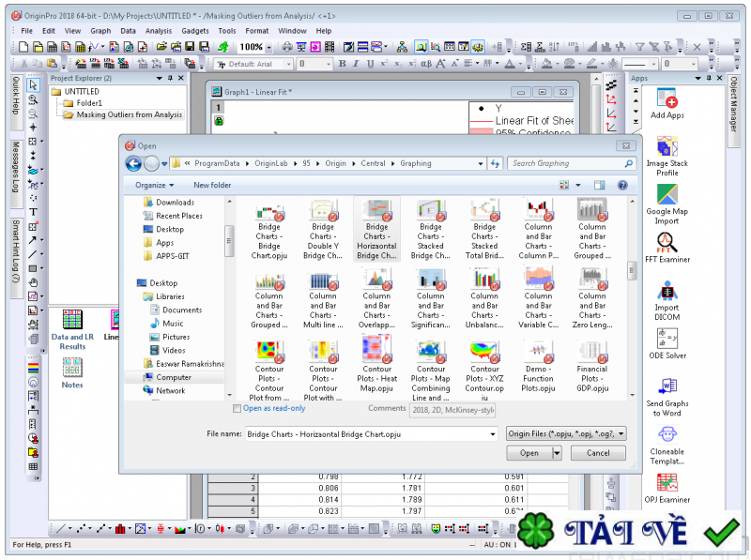Image resolution: width=751 pixels, height=560 pixels.
Task: Expand the zoom 100% dropdown
Action: coord(268,48)
